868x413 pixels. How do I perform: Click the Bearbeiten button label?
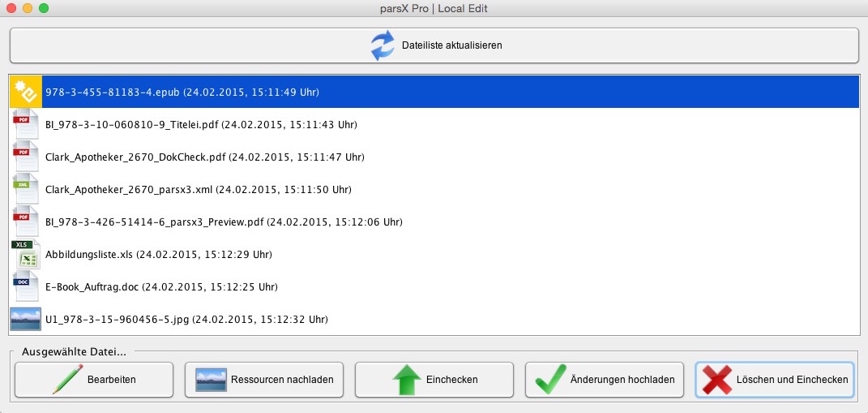click(111, 380)
